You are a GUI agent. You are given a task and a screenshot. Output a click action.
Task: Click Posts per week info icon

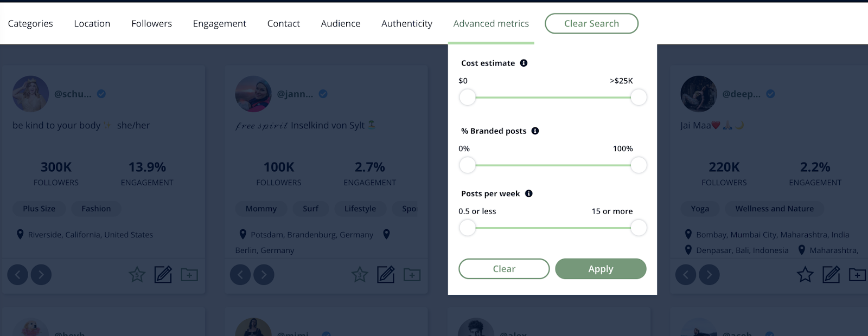529,193
